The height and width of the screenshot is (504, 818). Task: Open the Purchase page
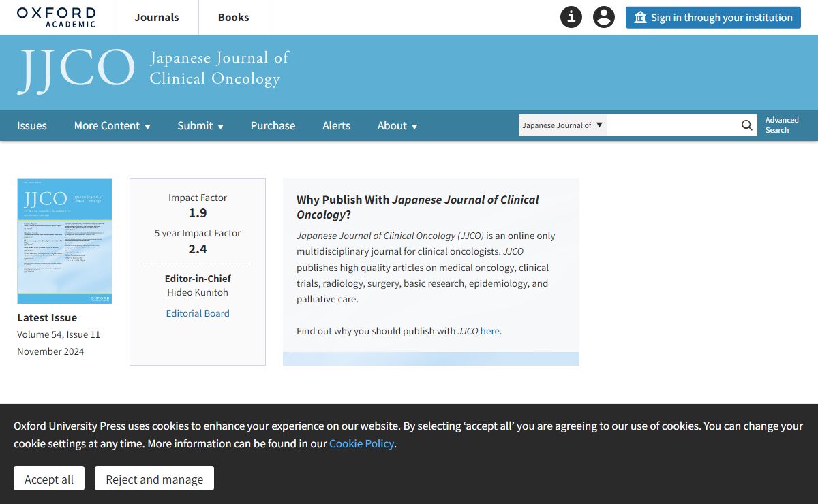(x=273, y=125)
